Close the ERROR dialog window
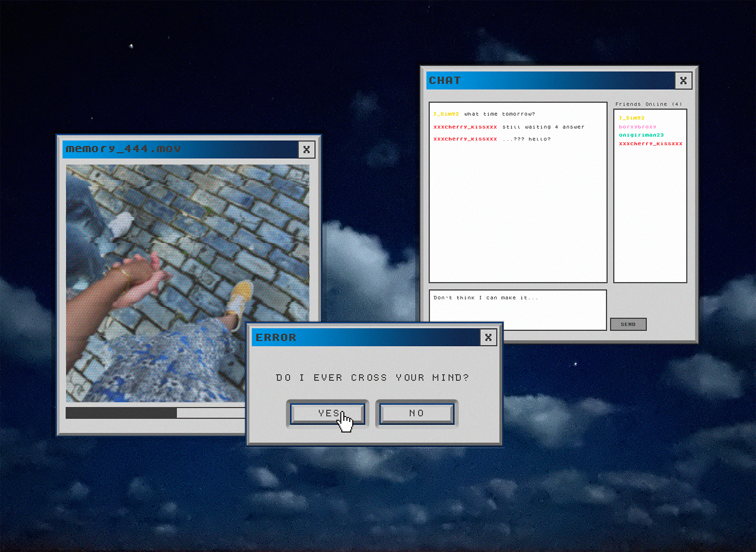Viewport: 756px width, 552px height. click(x=488, y=337)
